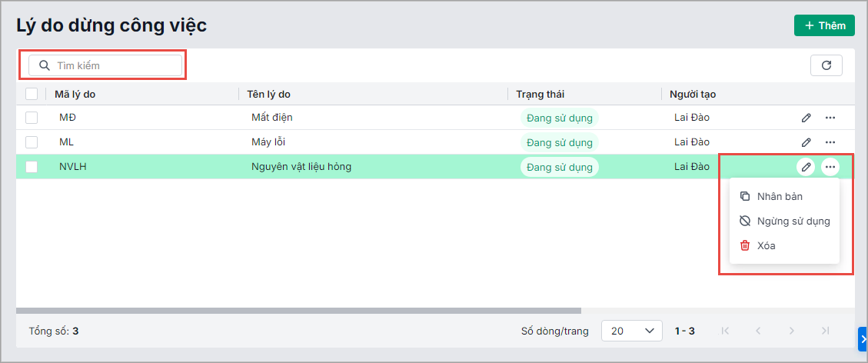Image resolution: width=868 pixels, height=363 pixels.
Task: Select Ngừng sử dụng menu option
Action: [793, 221]
